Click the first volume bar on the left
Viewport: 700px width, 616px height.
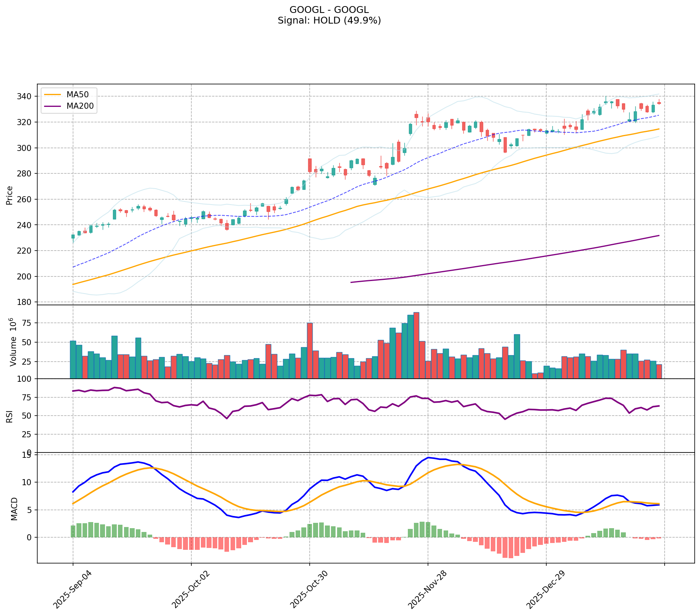point(73,359)
